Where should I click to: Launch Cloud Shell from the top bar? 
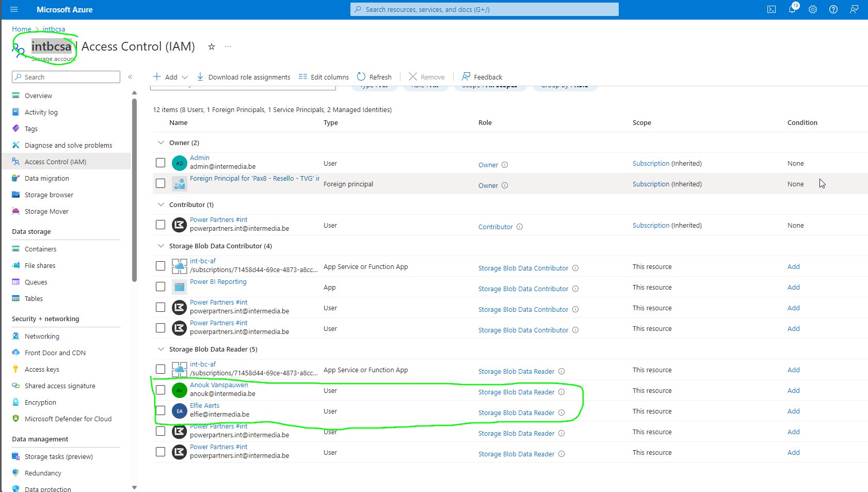771,9
